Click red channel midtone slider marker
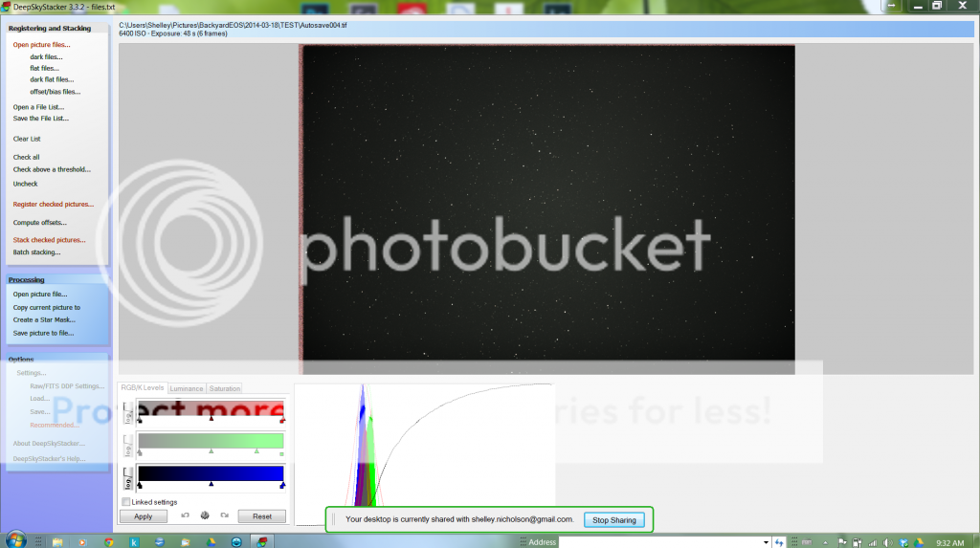980x548 pixels. pyautogui.click(x=212, y=419)
